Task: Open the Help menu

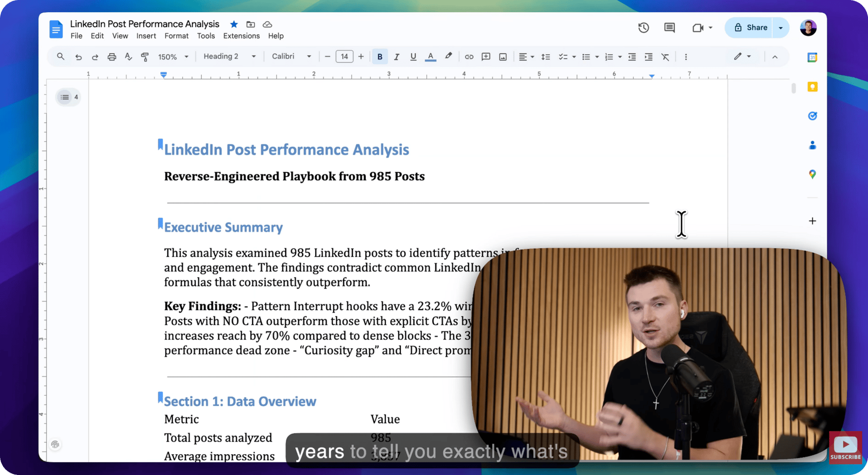Action: click(276, 36)
